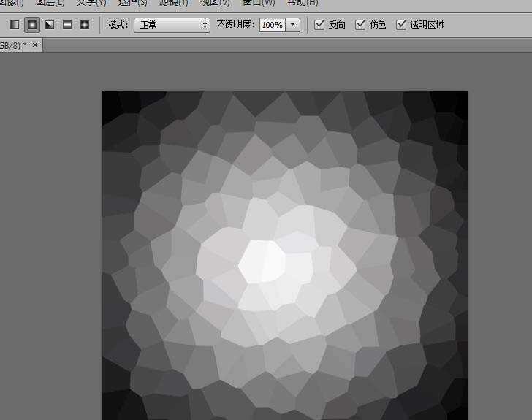The height and width of the screenshot is (420, 532).
Task: Select the diamond gradient icon
Action: (x=85, y=25)
